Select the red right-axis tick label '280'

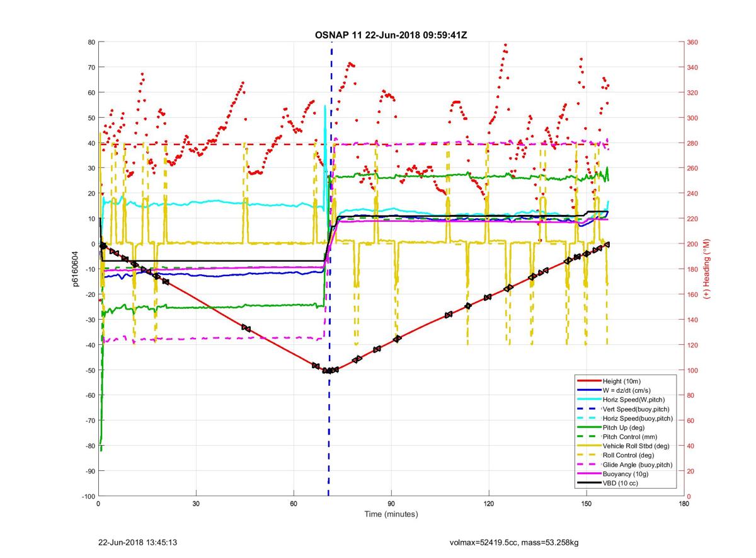(693, 143)
